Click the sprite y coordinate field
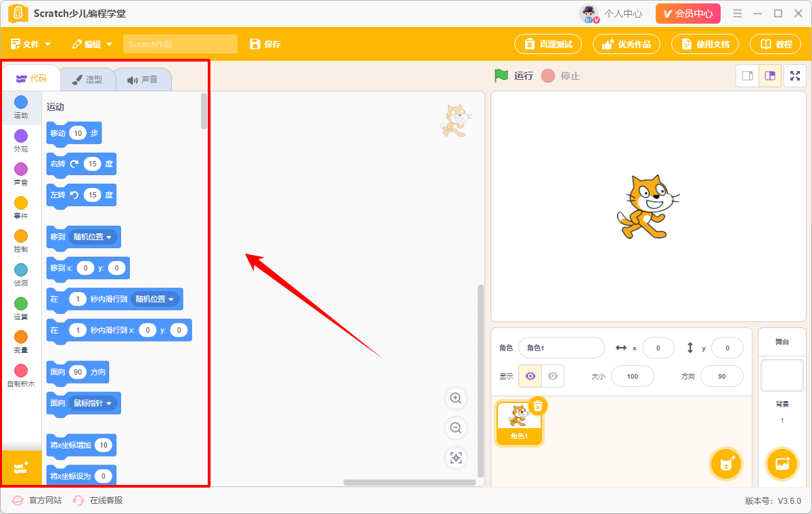This screenshot has width=812, height=514. [x=727, y=348]
